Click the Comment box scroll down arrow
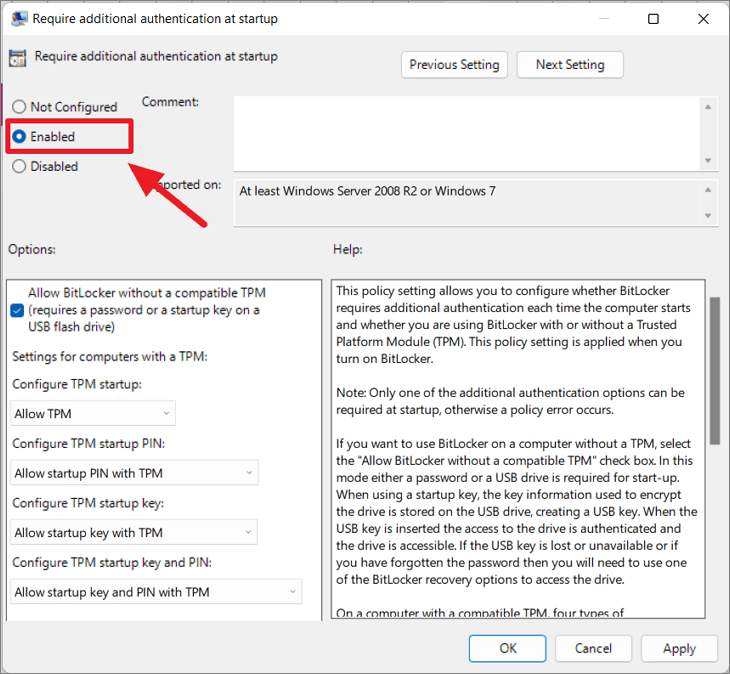730x674 pixels. tap(708, 161)
